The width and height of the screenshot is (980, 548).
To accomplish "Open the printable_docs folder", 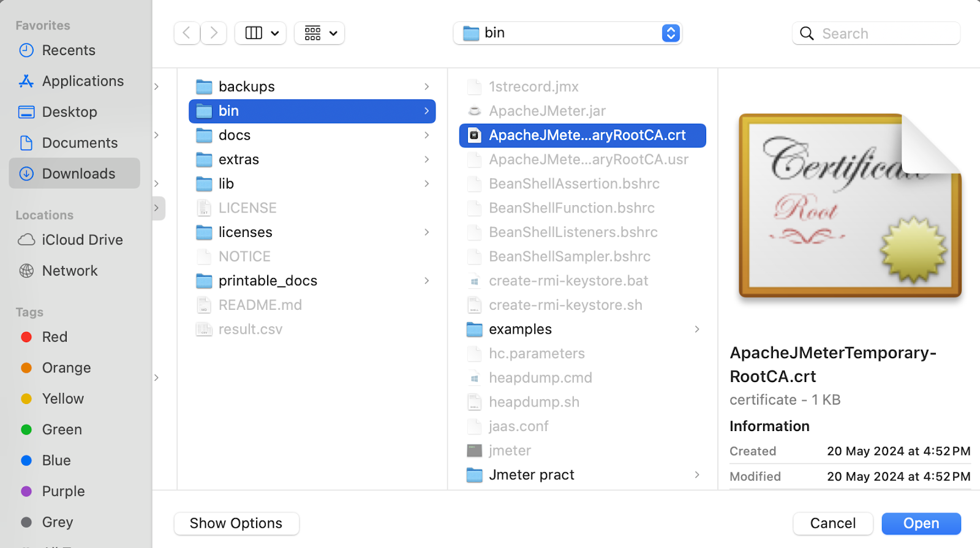I will point(312,280).
